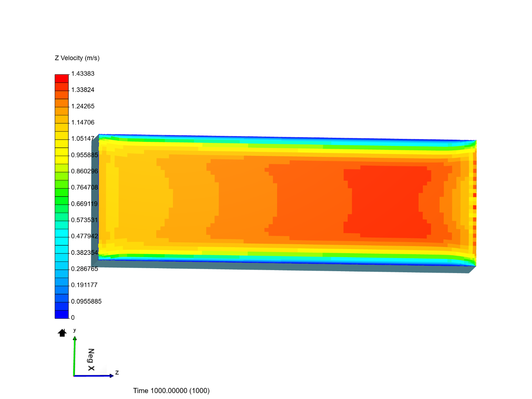Click the legend maximum value 1.43383
Viewport: 532px width, 399px height.
coord(83,74)
